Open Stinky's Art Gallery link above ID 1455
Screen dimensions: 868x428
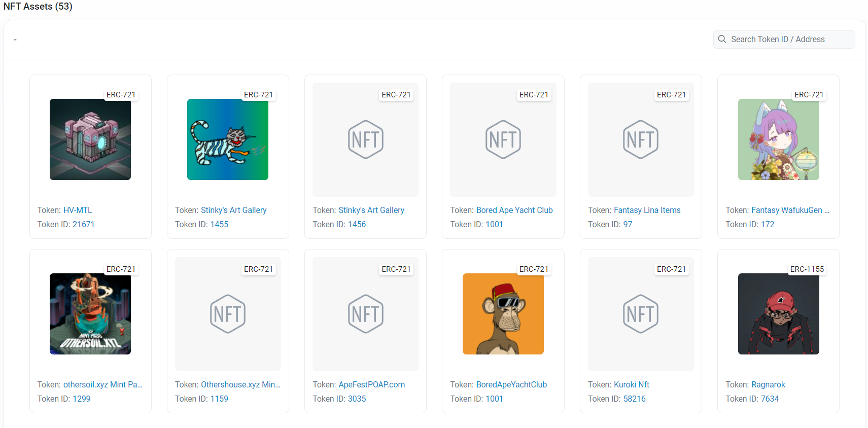234,210
